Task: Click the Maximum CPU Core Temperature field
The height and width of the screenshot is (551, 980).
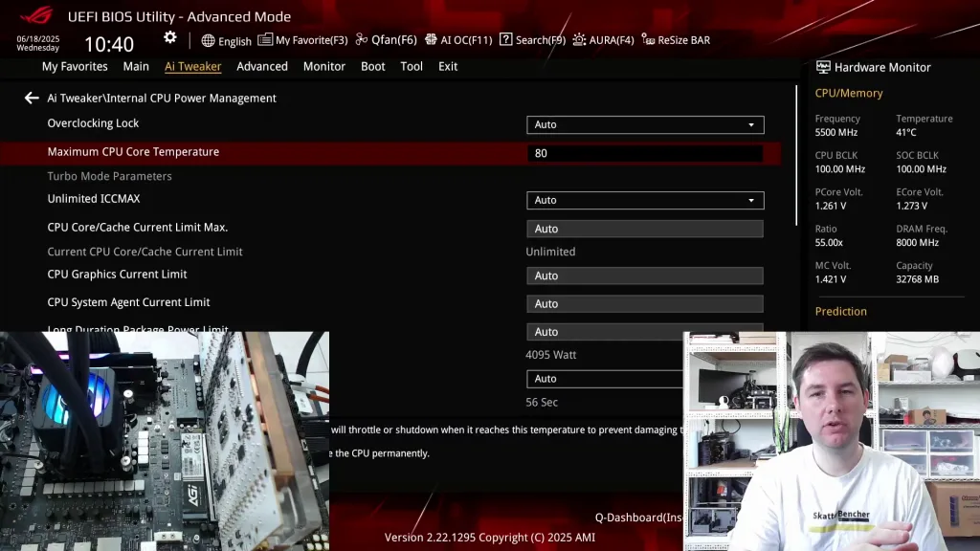Action: [x=645, y=153]
